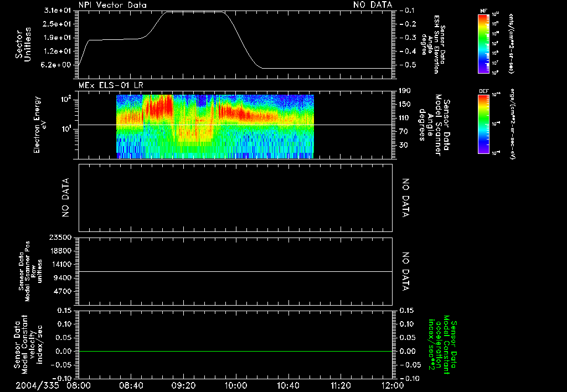Click the '12:00' time tick label
The height and width of the screenshot is (392, 567).
393,385
